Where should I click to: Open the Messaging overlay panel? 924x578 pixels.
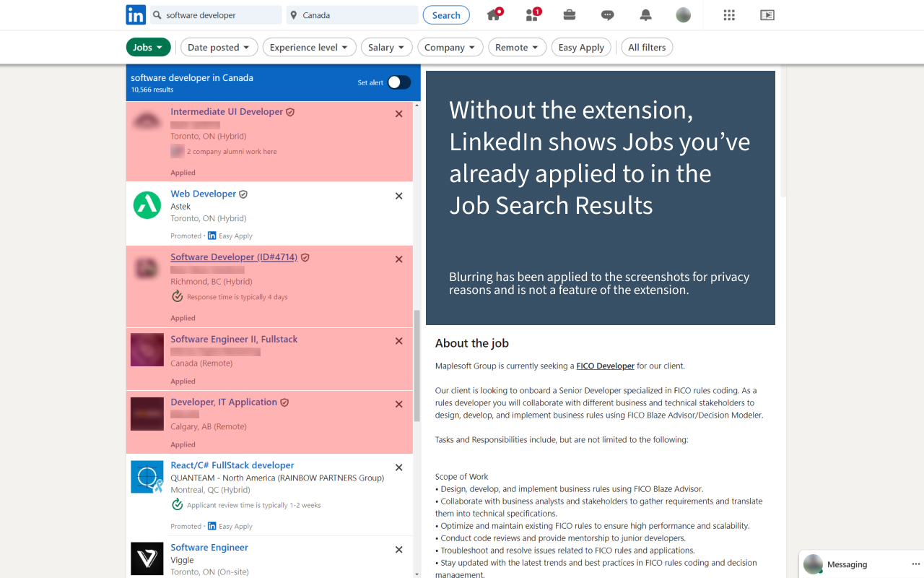click(x=847, y=564)
